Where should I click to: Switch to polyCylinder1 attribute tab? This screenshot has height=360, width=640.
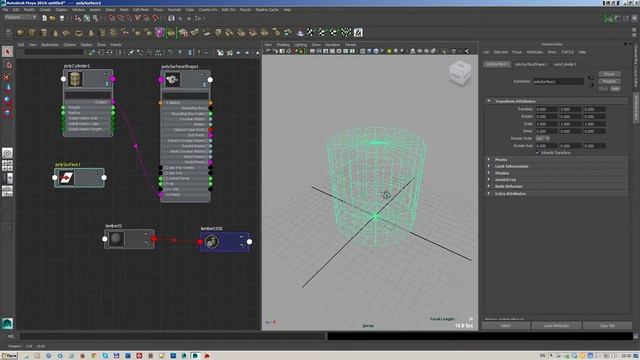click(565, 64)
